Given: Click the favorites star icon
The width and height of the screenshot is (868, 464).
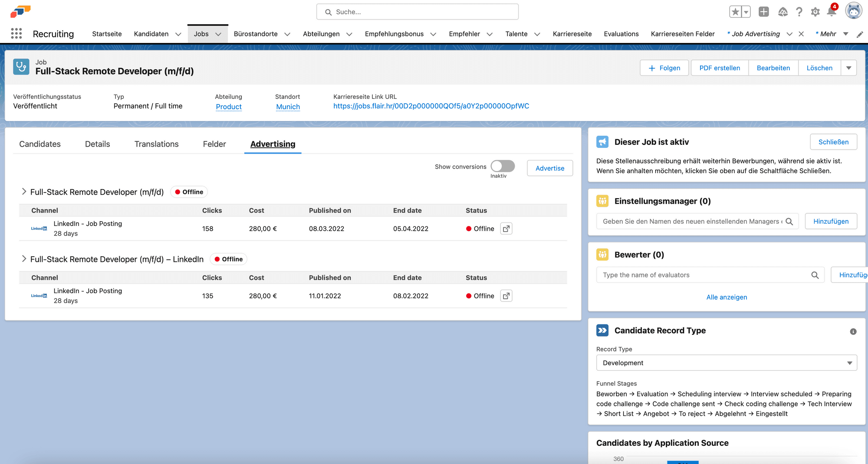Looking at the screenshot, I should coord(735,12).
